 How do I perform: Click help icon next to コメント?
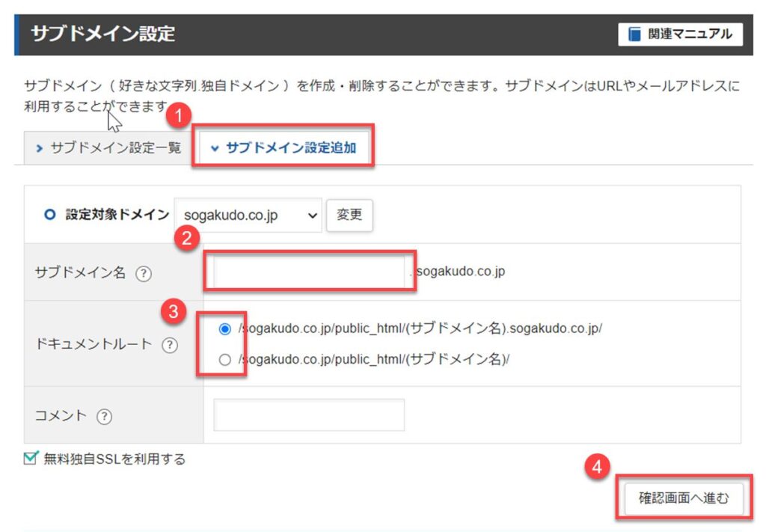pos(104,416)
